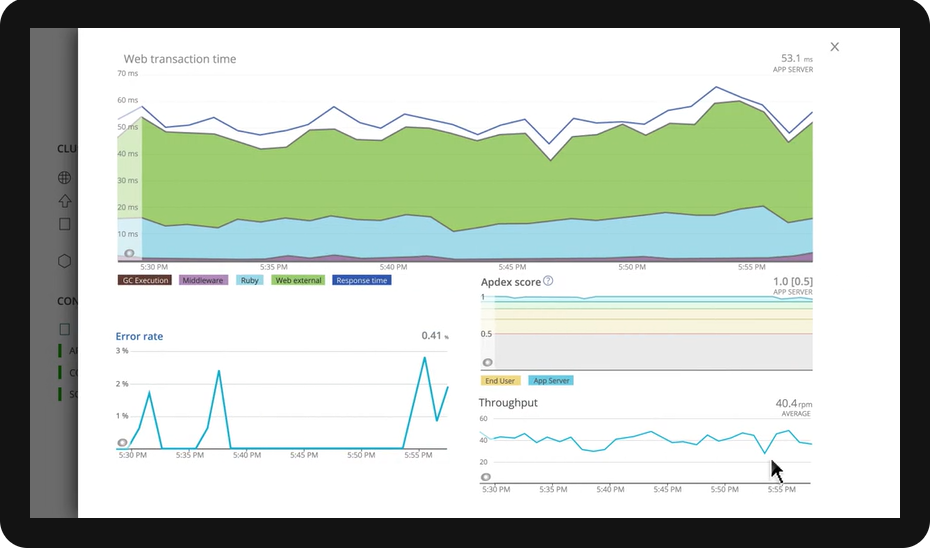Close the charts overlay with the X
This screenshot has height=550, width=930.
pyautogui.click(x=835, y=47)
